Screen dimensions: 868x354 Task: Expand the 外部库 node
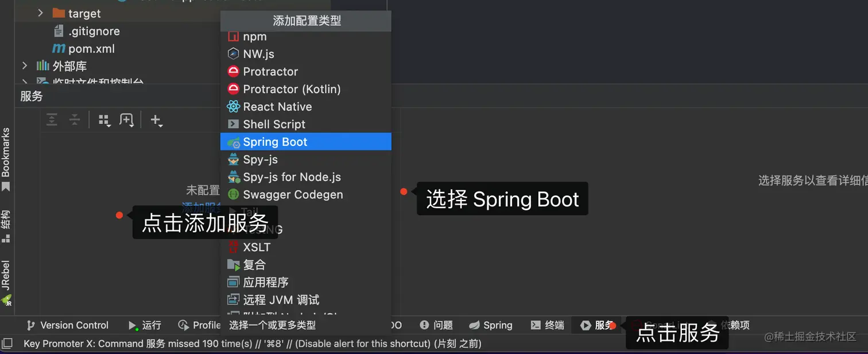point(25,66)
